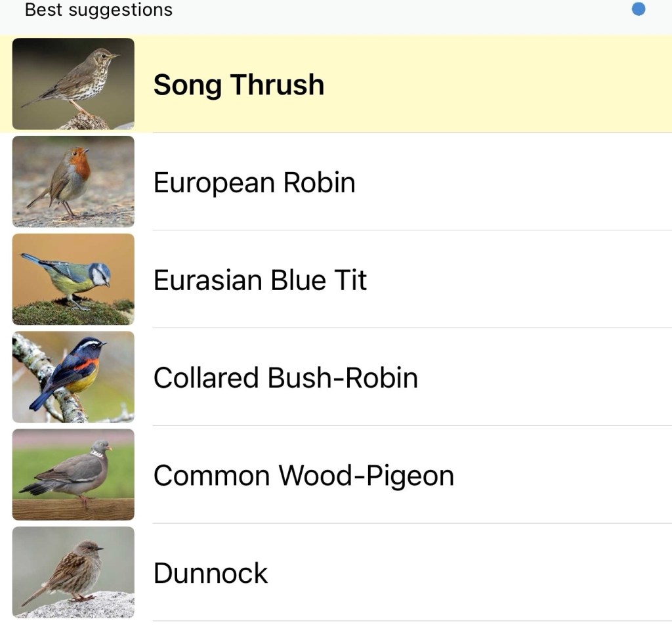Click the Best suggestions header text

click(x=98, y=10)
